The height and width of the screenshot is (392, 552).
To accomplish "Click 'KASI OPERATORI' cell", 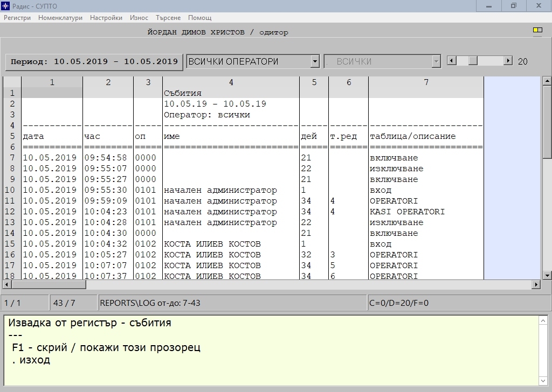I will pyautogui.click(x=426, y=211).
